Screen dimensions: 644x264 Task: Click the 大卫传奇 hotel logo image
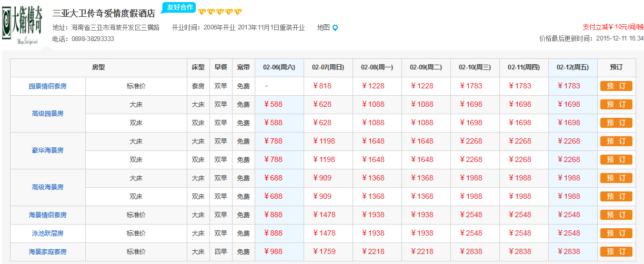coord(22,24)
